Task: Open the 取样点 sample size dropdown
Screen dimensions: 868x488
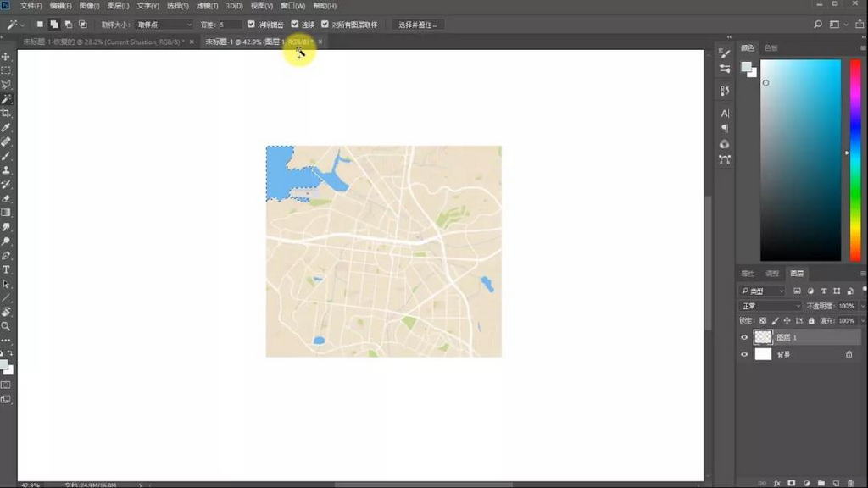Action: [163, 25]
